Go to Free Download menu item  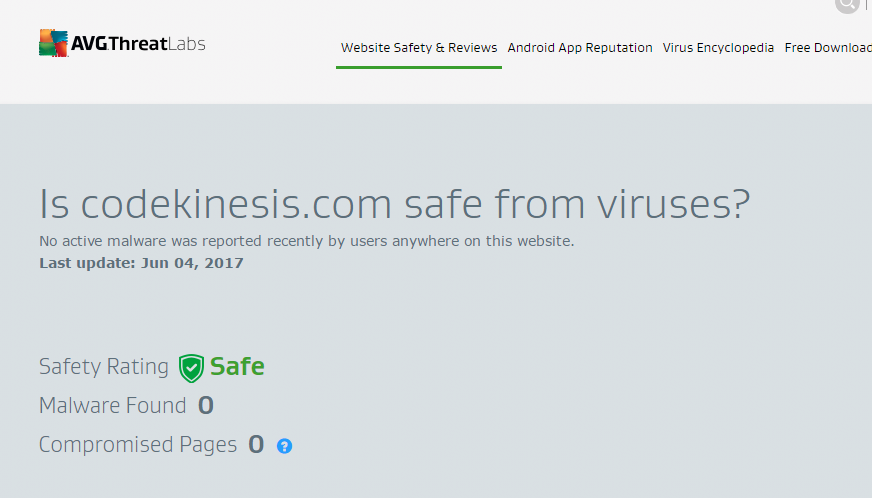point(828,48)
